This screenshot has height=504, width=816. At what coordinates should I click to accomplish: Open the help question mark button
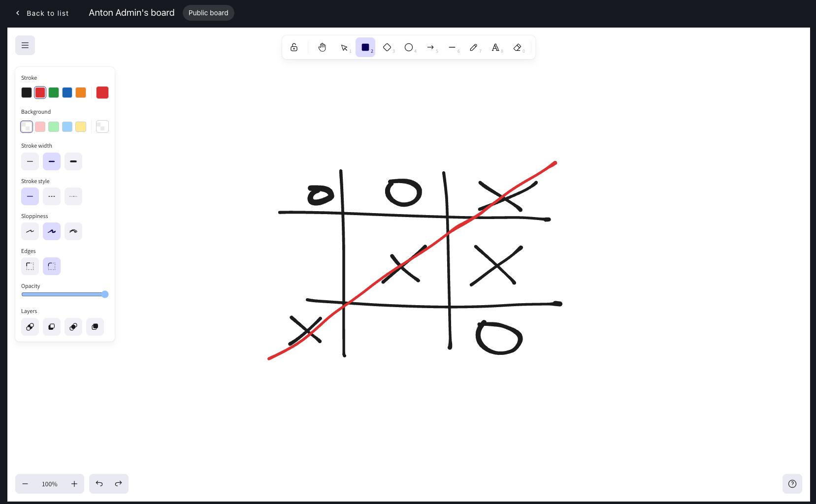point(792,484)
